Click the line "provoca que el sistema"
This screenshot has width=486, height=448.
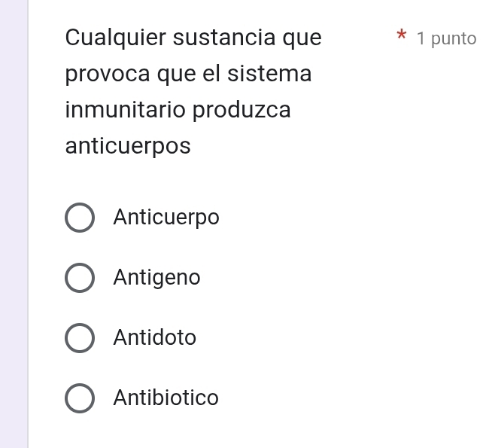point(188,74)
